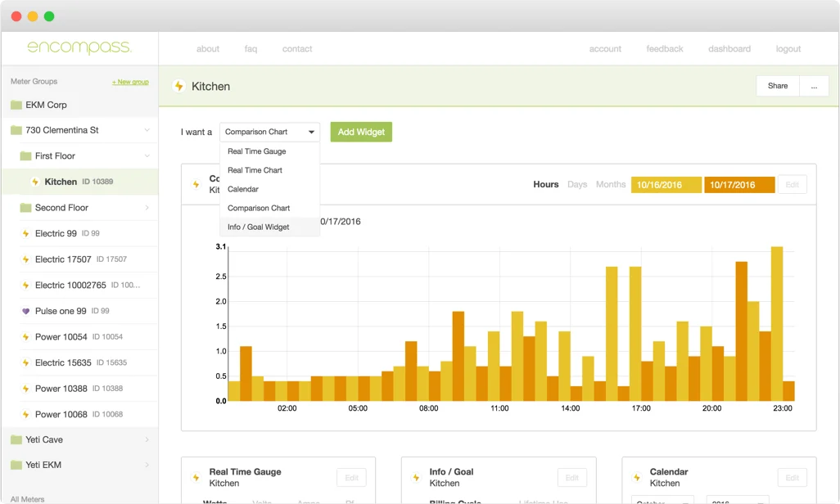Click the lightning bolt icon beside Kitchen header
Image resolution: width=840 pixels, height=504 pixels.
179,86
